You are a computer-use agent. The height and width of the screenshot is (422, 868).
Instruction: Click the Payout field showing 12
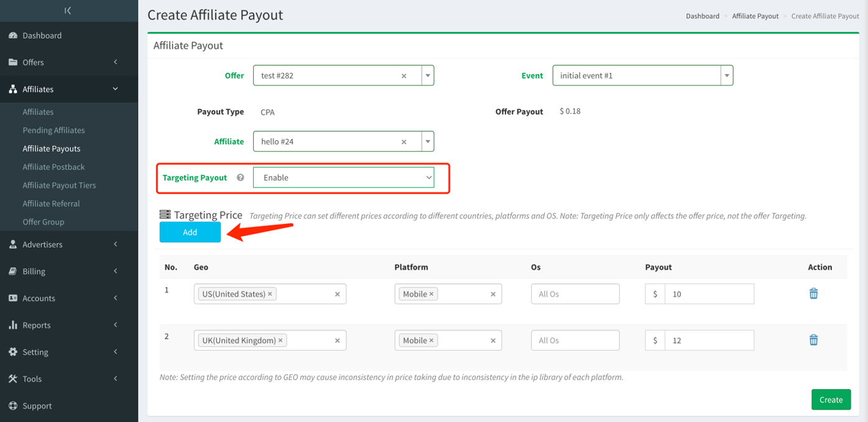click(709, 340)
